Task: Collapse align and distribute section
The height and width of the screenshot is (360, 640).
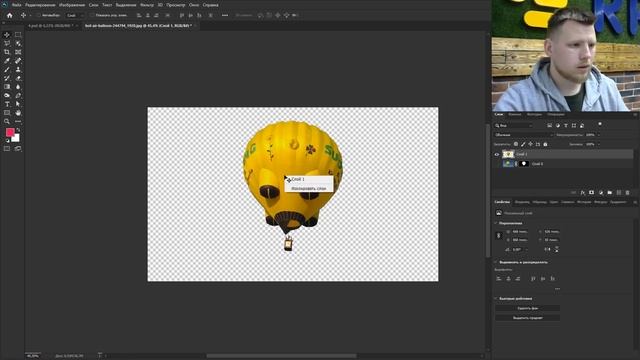Action: [x=496, y=262]
